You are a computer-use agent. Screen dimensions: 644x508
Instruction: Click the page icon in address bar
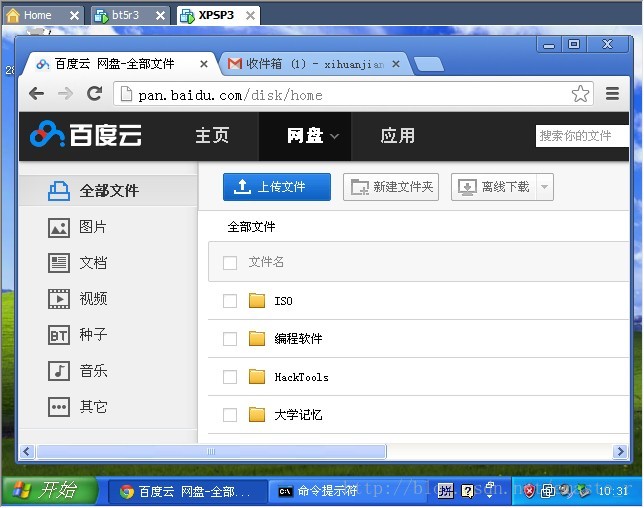coord(126,94)
